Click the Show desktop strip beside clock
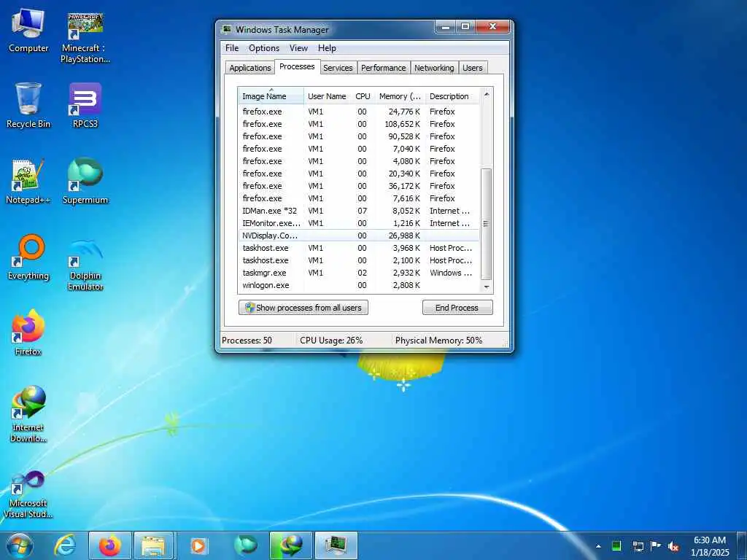This screenshot has height=560, width=747. pyautogui.click(x=742, y=545)
